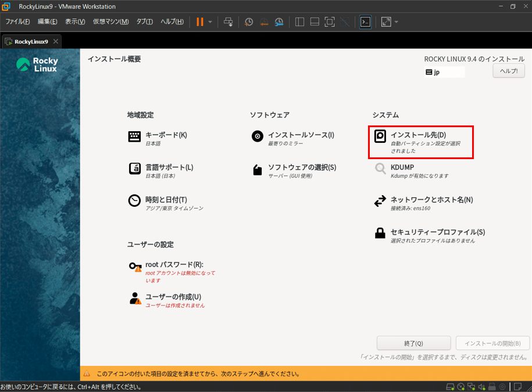The image size is (532, 392).
Task: Open ソフトウェアの選択(S) software selection
Action: [294, 171]
